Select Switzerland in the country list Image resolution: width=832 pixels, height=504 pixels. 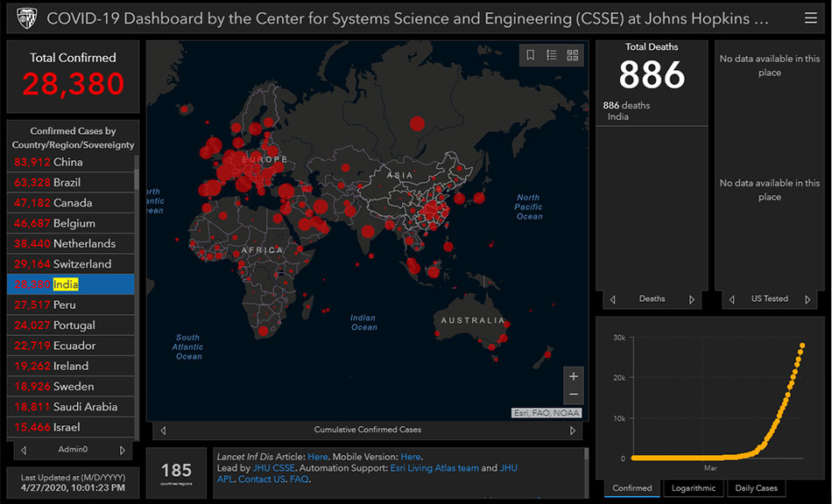pyautogui.click(x=71, y=264)
